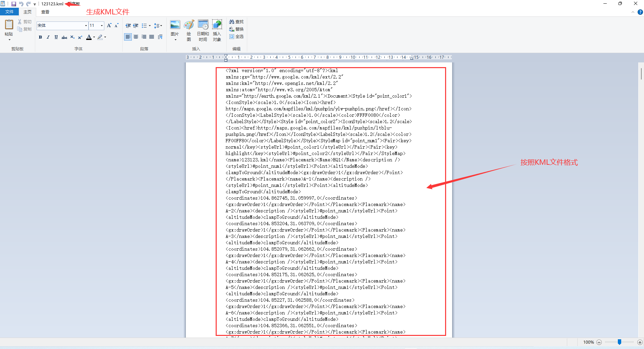
Task: Open the highlight color dropdown arrow
Action: pyautogui.click(x=105, y=37)
